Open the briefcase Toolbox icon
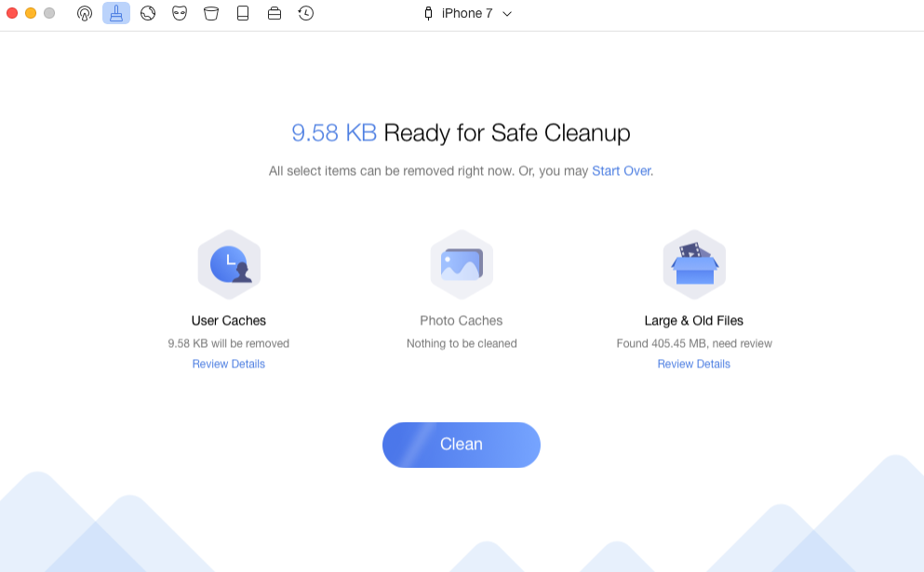 (275, 13)
